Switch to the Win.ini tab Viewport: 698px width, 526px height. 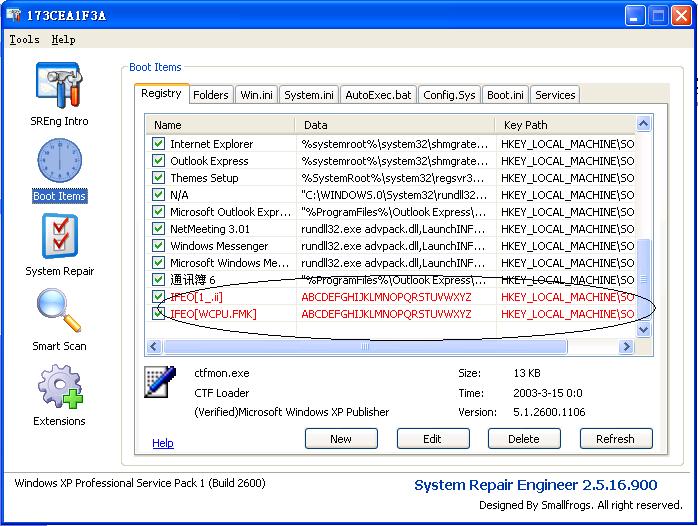[x=257, y=95]
